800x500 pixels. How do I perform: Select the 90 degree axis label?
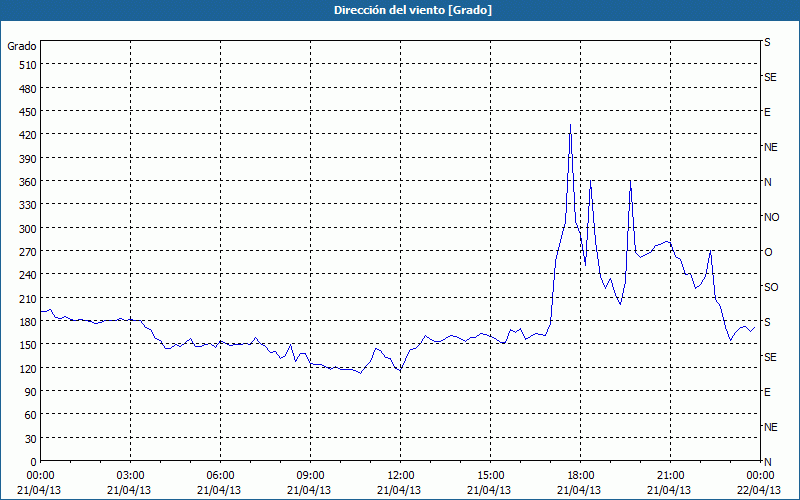coord(31,392)
